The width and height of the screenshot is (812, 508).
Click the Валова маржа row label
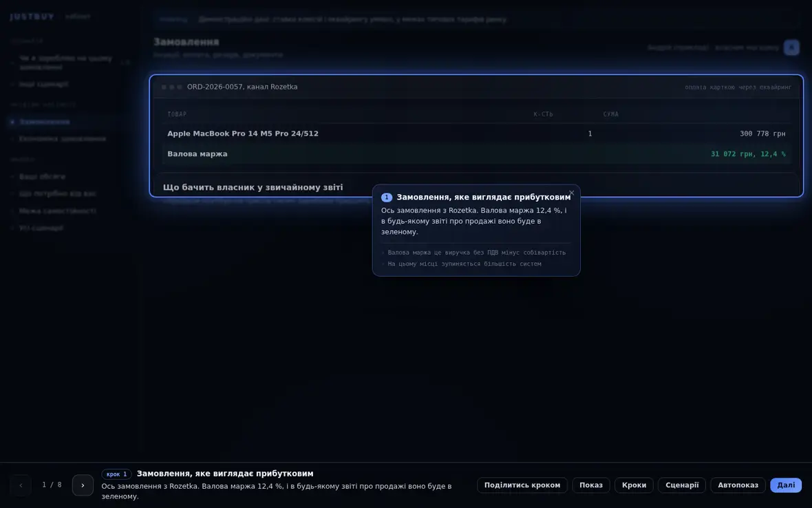197,154
